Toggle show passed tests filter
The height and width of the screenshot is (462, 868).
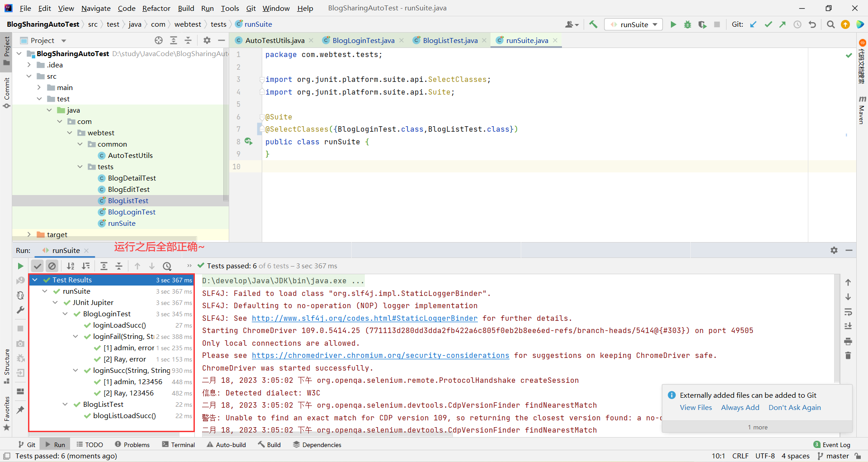pyautogui.click(x=38, y=266)
